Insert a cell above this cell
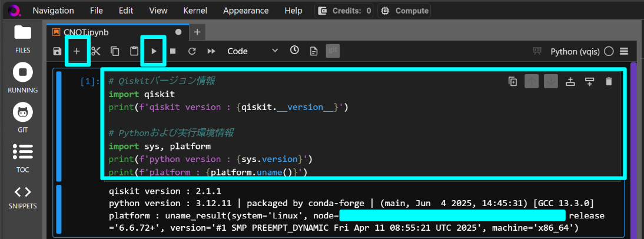Viewport: 644px width, 239px height. 570,82
